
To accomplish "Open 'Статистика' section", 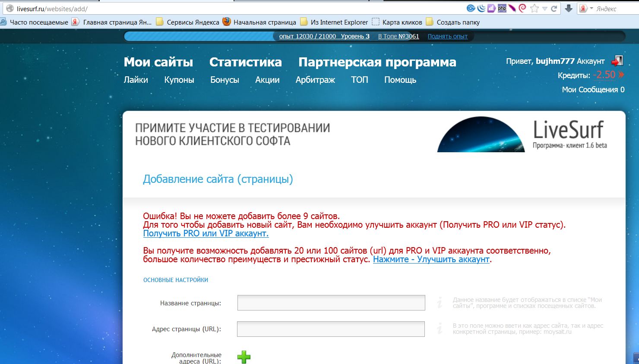I will [x=246, y=62].
